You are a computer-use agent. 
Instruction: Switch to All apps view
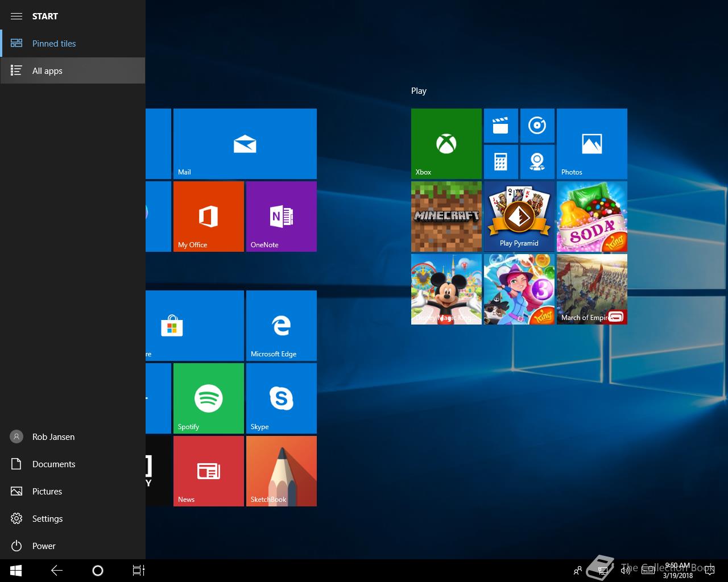[x=73, y=71]
